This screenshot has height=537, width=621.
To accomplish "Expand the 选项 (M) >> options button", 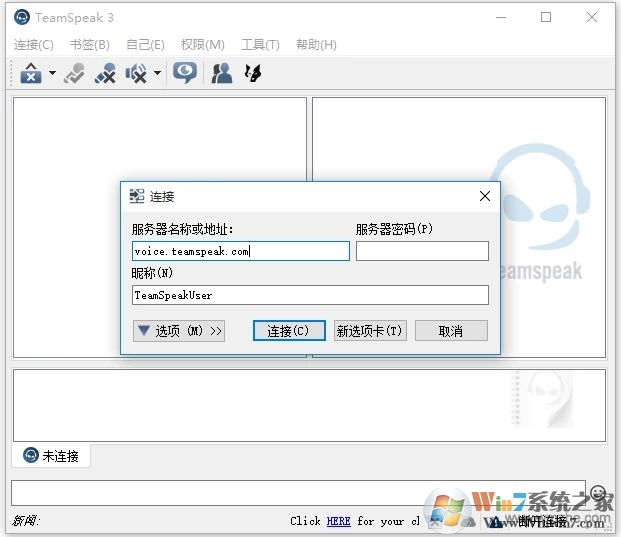I will pyautogui.click(x=179, y=331).
